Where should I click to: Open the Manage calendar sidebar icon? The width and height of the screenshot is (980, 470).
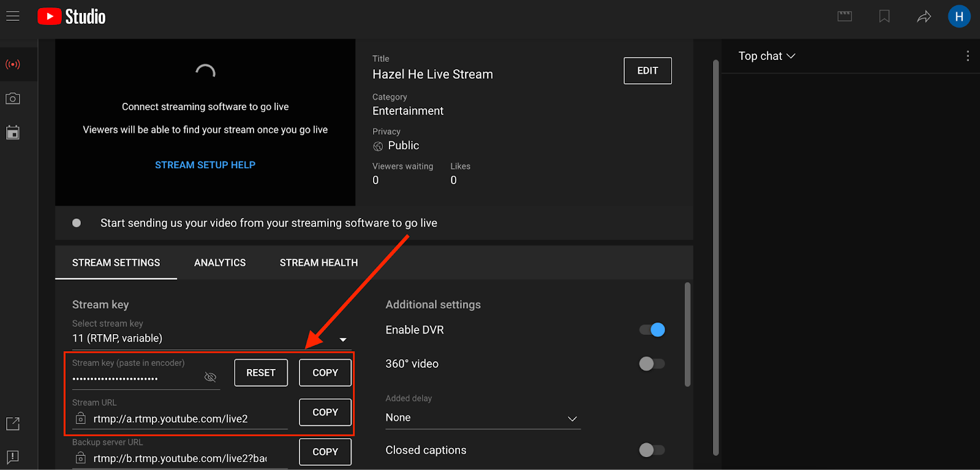pyautogui.click(x=13, y=132)
